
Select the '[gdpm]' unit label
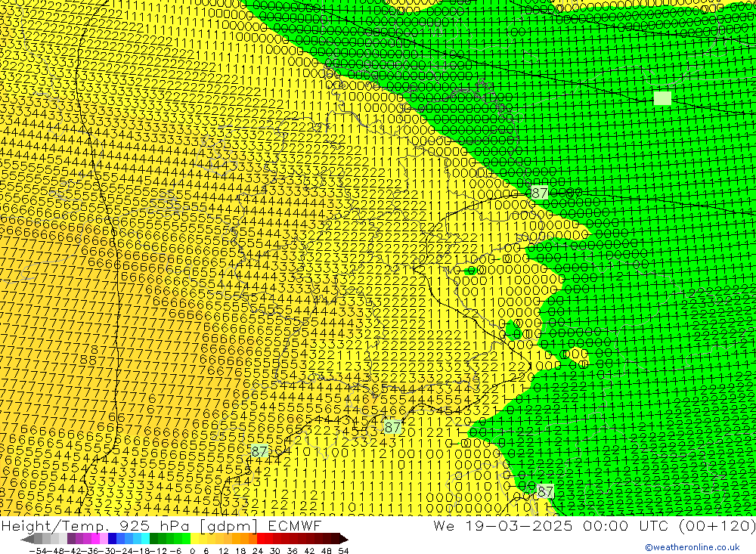pyautogui.click(x=229, y=526)
